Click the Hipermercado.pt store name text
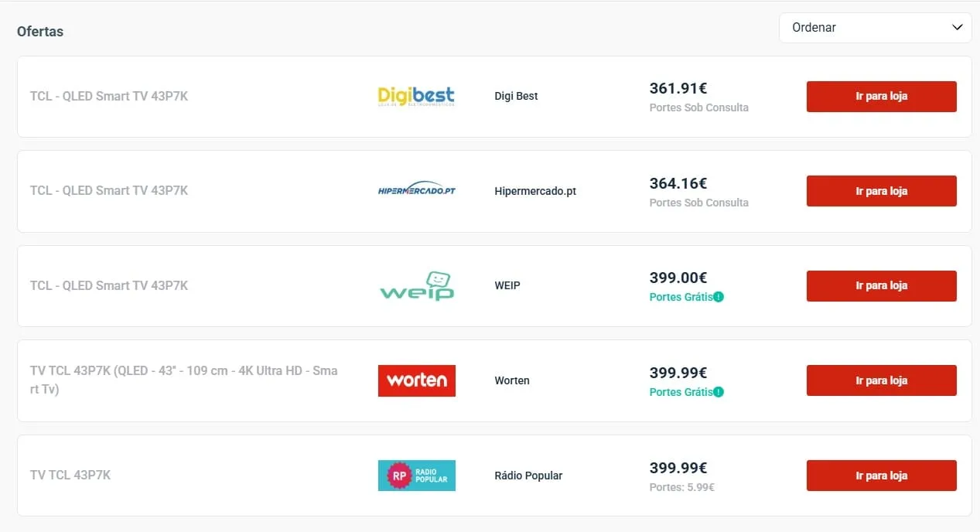This screenshot has width=980, height=532. click(534, 191)
